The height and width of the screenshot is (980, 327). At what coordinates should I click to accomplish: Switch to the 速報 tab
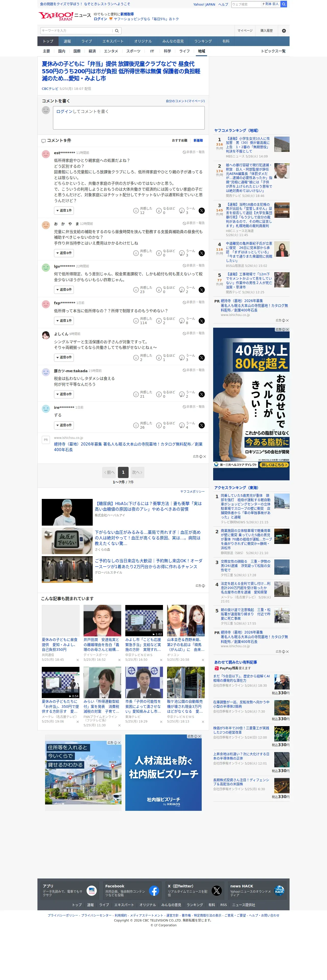tap(67, 41)
